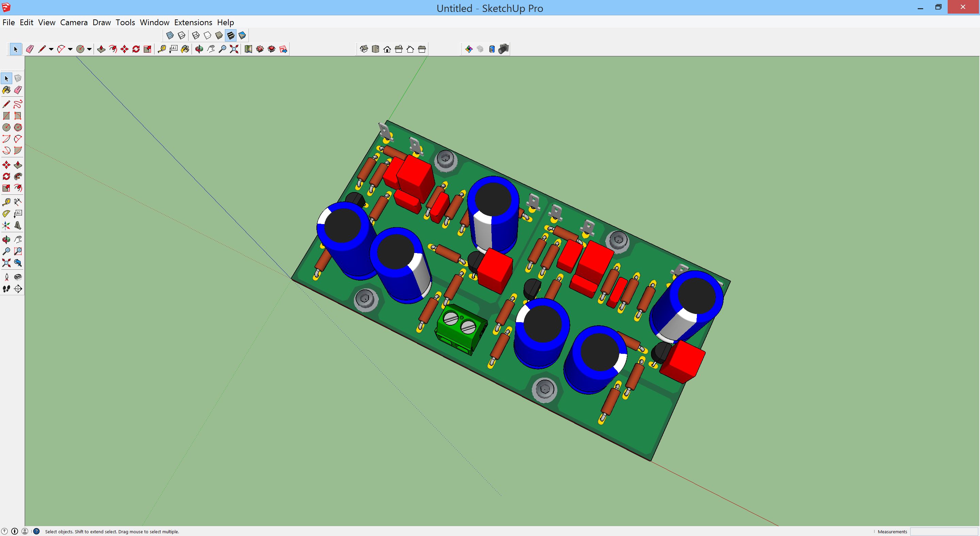Select the Text label tool in top toolbar
The image size is (980, 536).
click(x=174, y=49)
